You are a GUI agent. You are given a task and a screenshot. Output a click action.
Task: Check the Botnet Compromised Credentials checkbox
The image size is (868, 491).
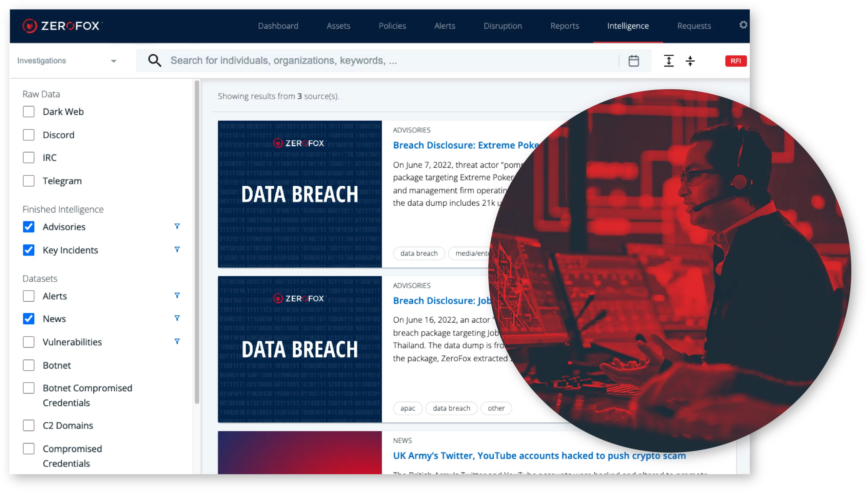click(28, 388)
